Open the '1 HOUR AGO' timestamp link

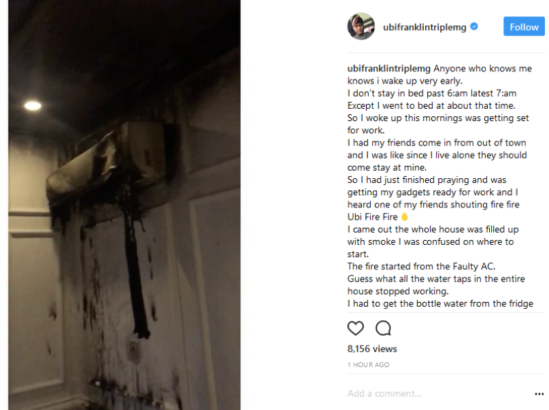368,365
